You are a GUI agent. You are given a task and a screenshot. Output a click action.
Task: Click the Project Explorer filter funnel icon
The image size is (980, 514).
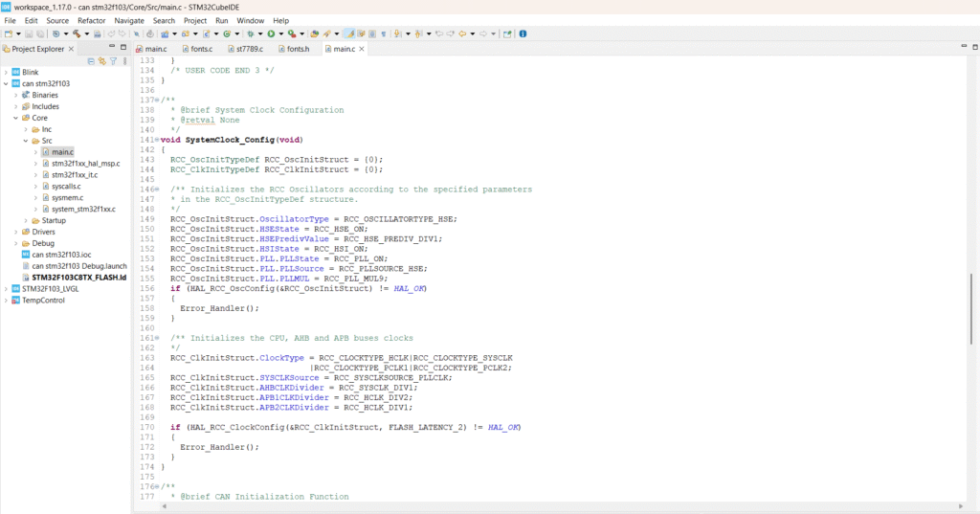click(113, 61)
